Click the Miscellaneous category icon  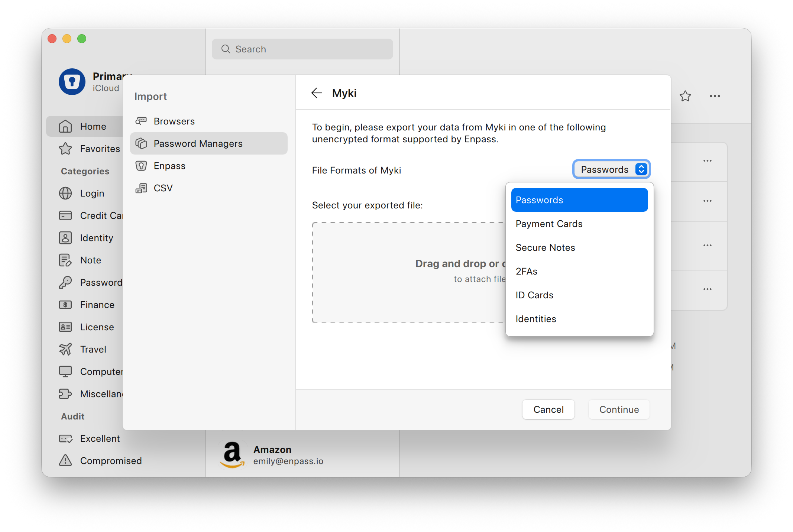[65, 394]
